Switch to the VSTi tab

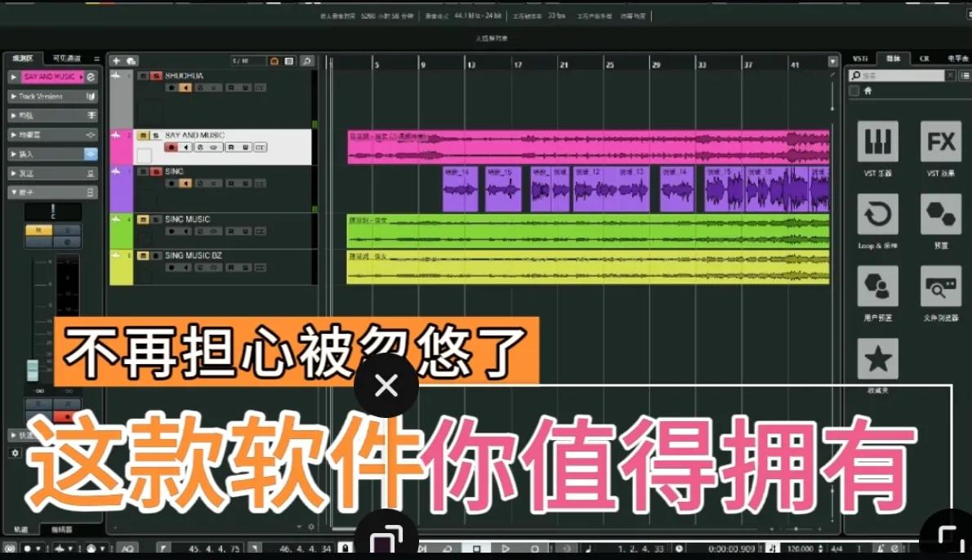tap(860, 58)
